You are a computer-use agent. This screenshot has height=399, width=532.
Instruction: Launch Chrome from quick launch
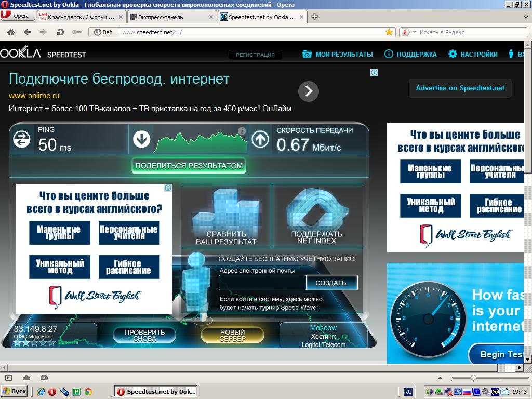pos(88,392)
